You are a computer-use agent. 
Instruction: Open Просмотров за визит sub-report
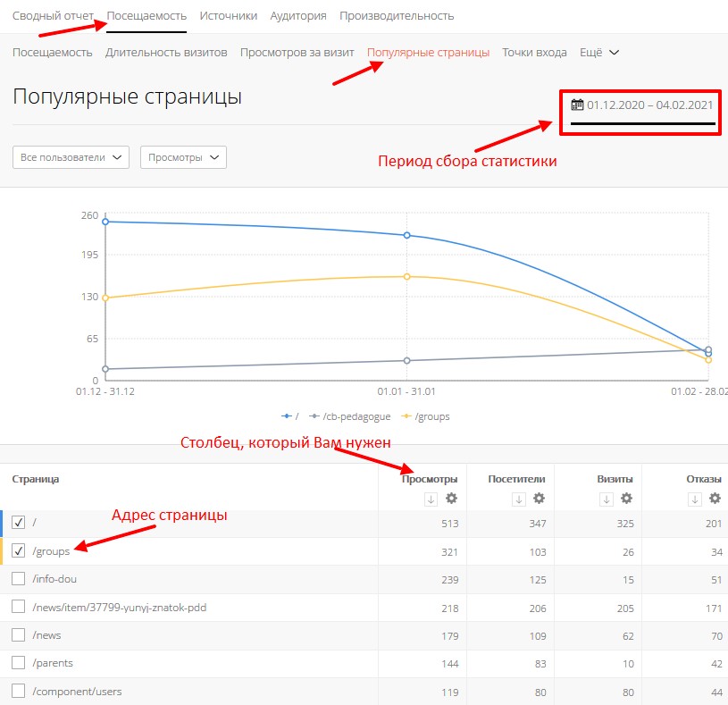coord(297,53)
